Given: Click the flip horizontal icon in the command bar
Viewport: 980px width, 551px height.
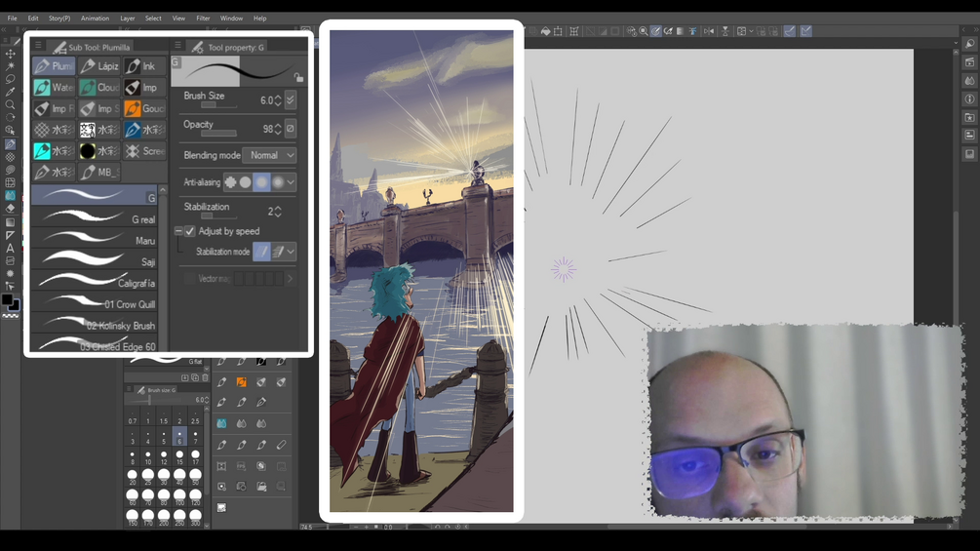Looking at the screenshot, I should click(x=709, y=31).
